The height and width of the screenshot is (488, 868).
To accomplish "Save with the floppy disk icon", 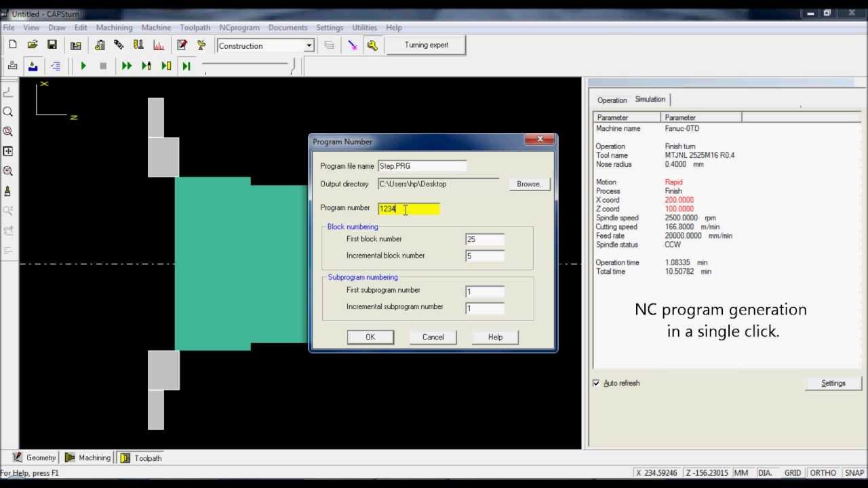I will 52,45.
